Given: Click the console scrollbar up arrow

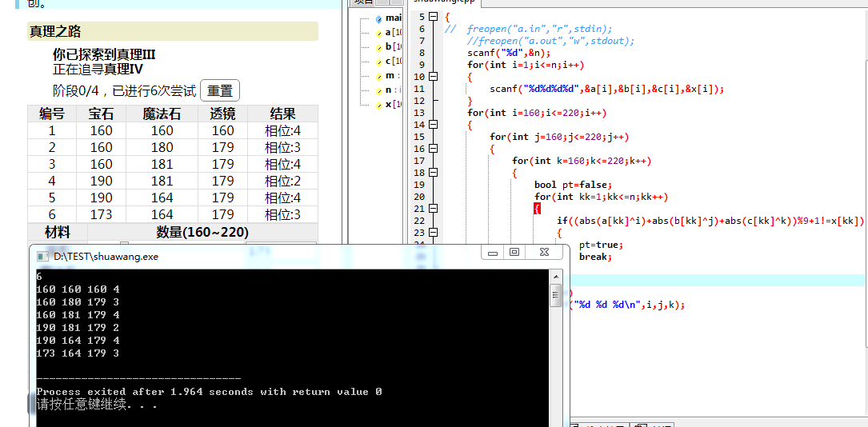Looking at the screenshot, I should point(556,276).
